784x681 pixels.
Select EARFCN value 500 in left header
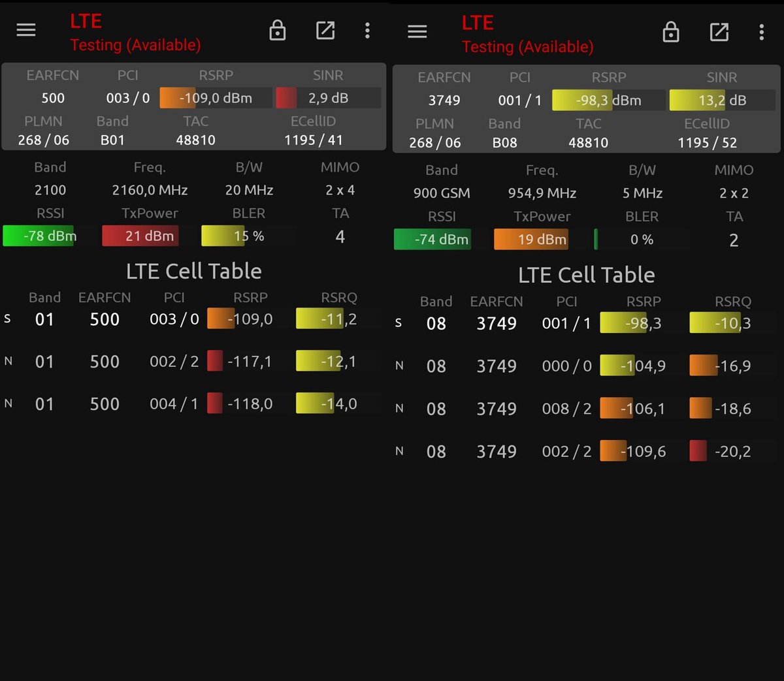(53, 98)
